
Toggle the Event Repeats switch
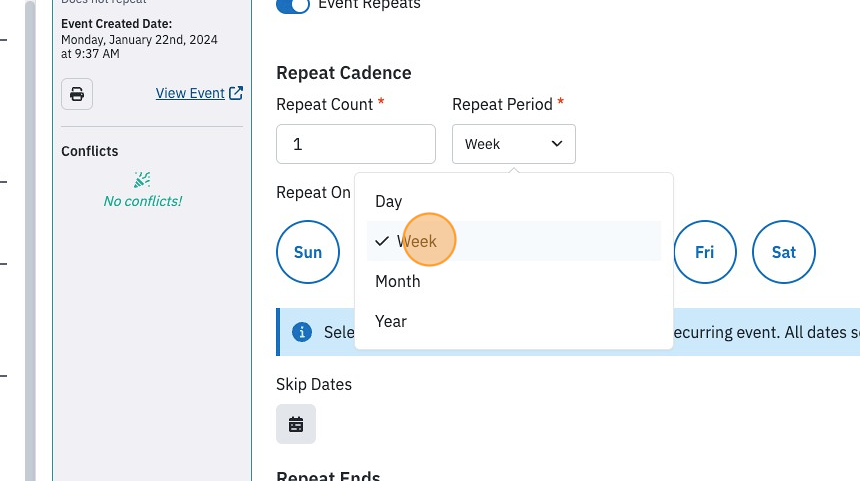tap(293, 5)
